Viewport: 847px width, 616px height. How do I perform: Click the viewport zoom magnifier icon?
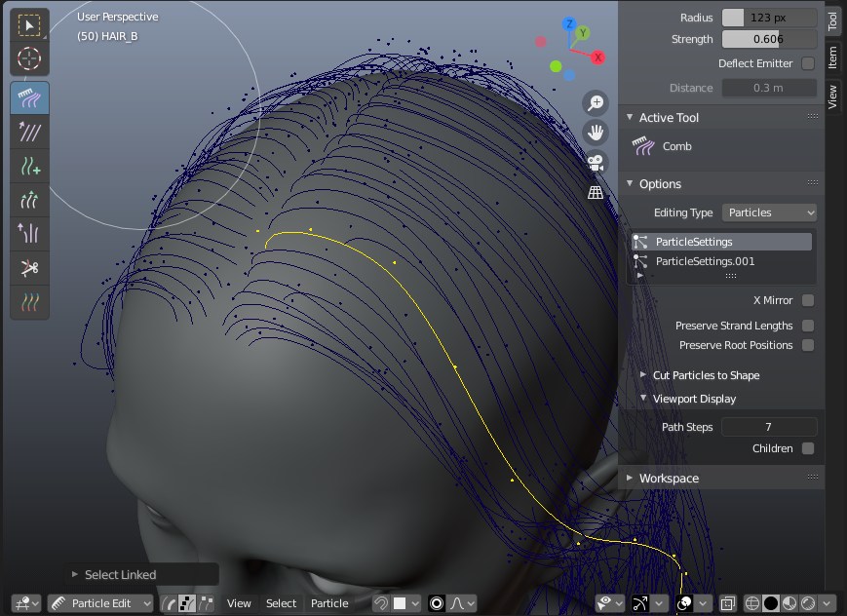click(x=596, y=102)
